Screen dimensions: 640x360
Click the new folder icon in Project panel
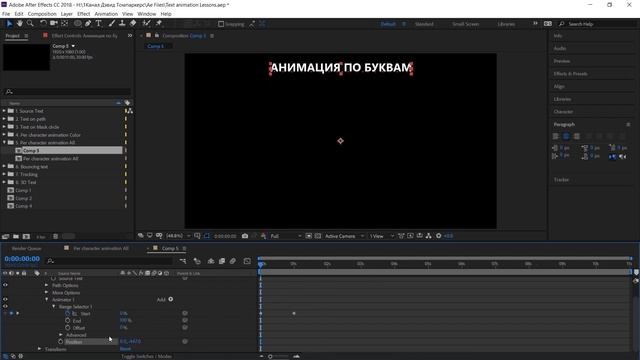coord(16,236)
